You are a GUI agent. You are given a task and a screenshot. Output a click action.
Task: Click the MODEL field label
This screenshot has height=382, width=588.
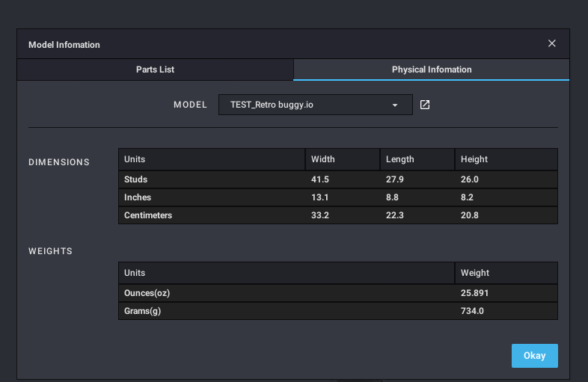point(190,105)
